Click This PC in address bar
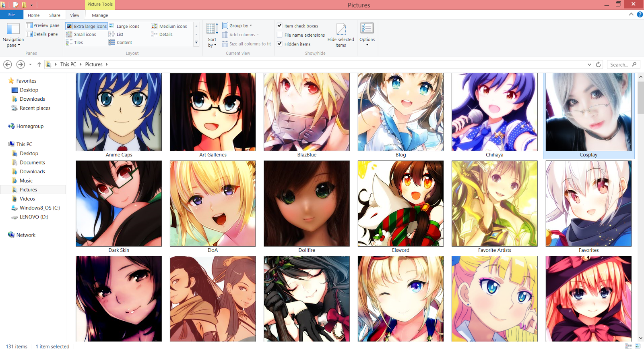Screen dimensions: 644x351 tap(68, 64)
